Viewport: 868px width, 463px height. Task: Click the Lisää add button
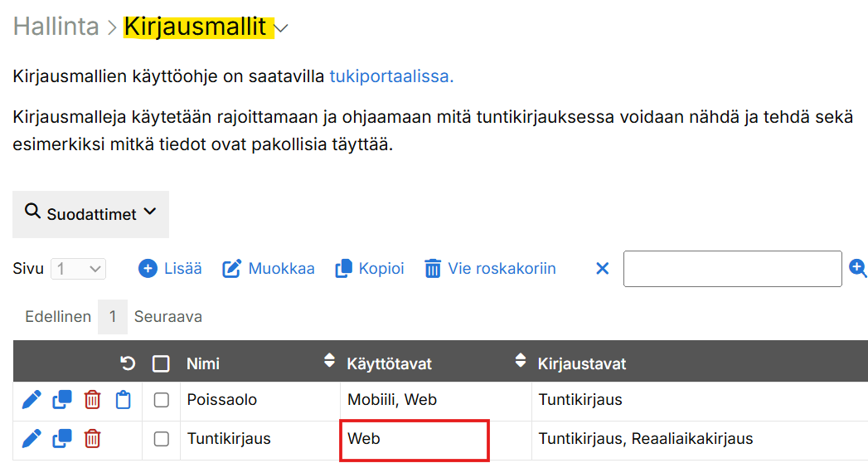tap(170, 268)
